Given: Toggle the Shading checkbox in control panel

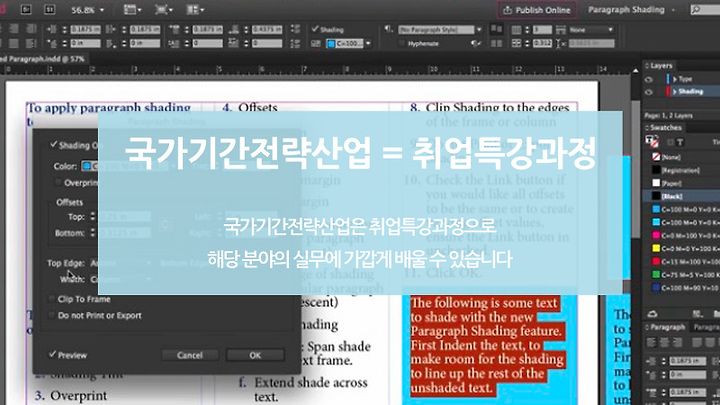Looking at the screenshot, I should click(x=315, y=29).
